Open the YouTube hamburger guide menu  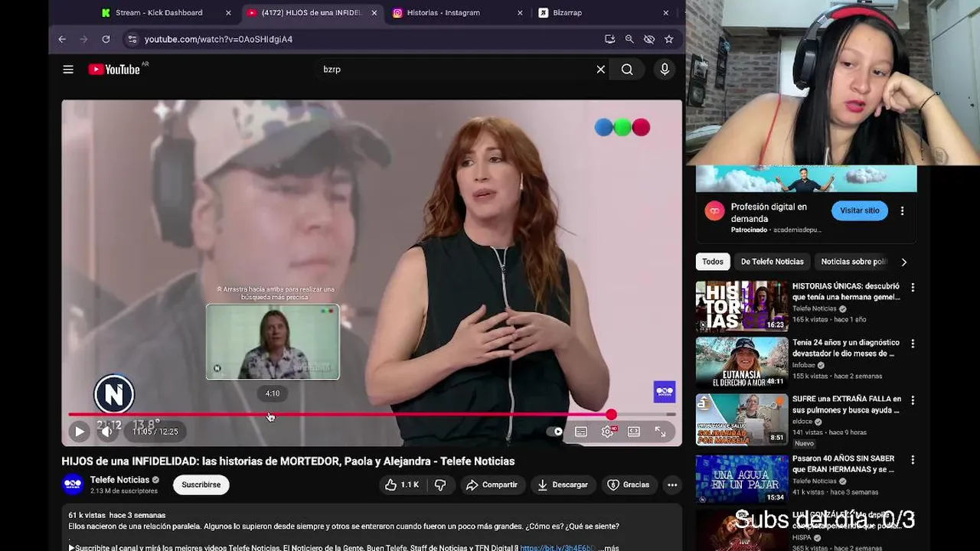(68, 70)
